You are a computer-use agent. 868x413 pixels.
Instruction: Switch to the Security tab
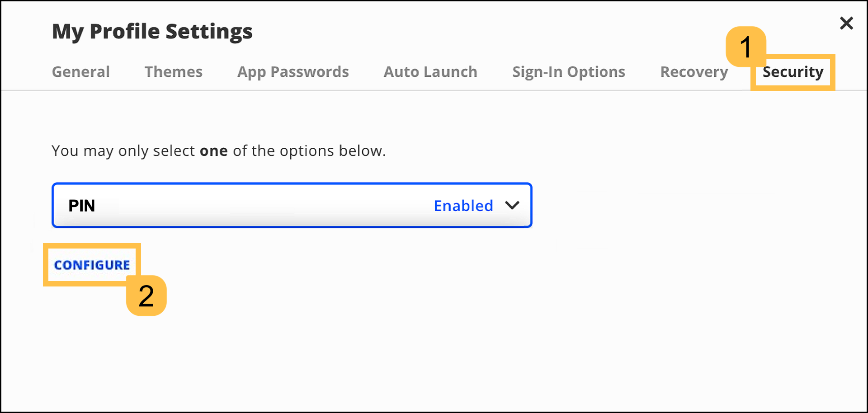(793, 72)
